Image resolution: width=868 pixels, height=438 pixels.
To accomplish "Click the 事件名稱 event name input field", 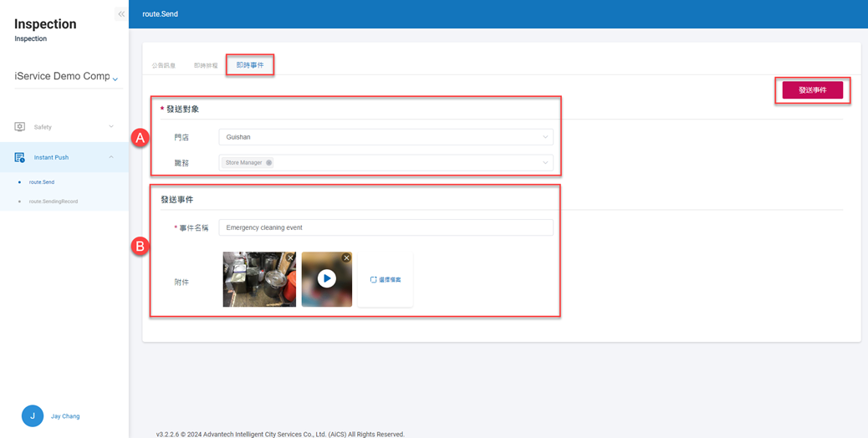I will pyautogui.click(x=385, y=227).
